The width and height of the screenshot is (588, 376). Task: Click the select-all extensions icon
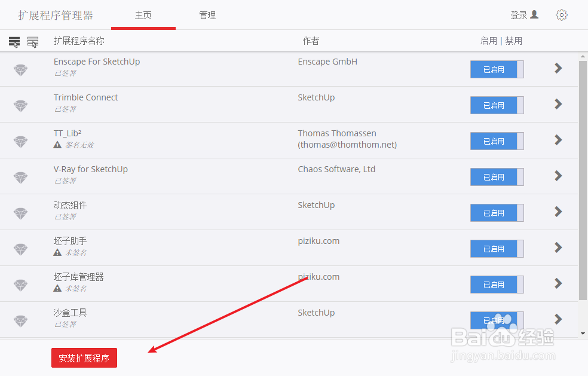14,42
